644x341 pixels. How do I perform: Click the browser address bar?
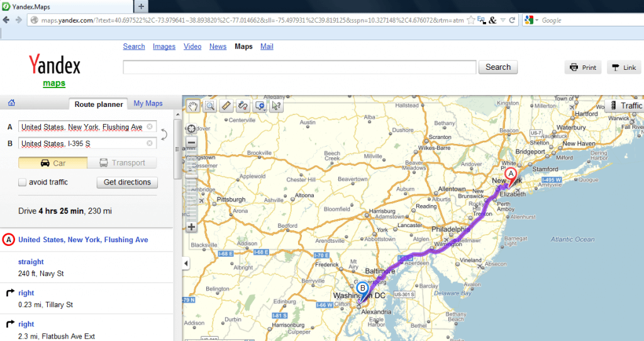point(252,20)
